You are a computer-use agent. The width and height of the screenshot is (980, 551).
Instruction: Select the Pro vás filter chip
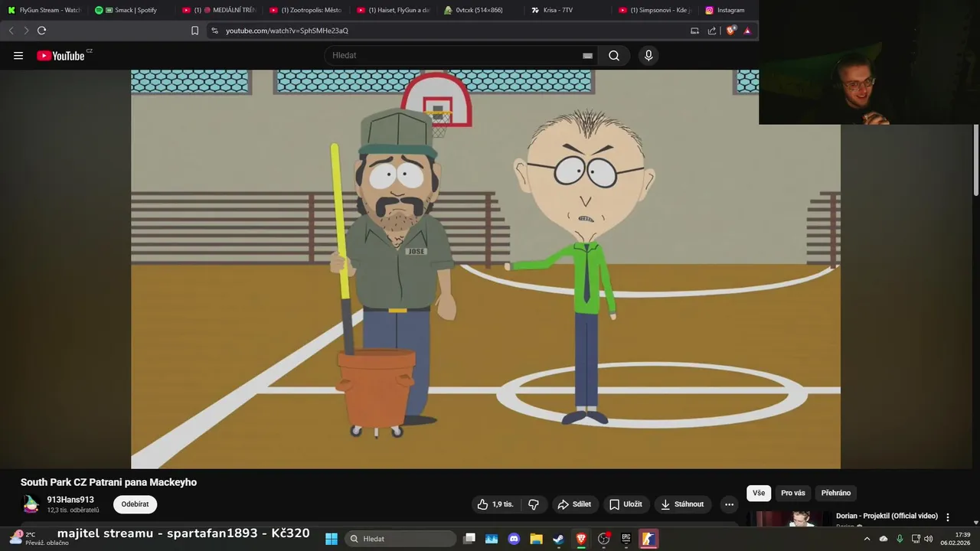793,493
